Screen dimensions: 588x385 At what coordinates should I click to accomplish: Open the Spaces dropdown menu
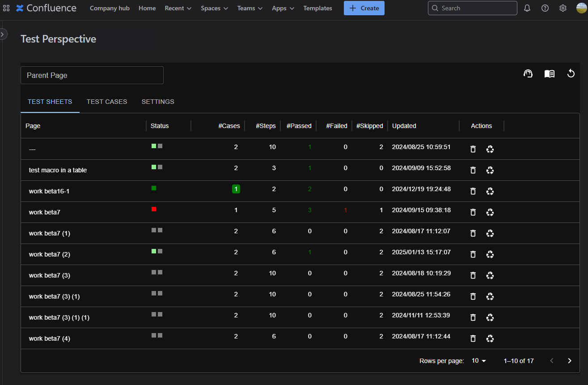point(214,8)
